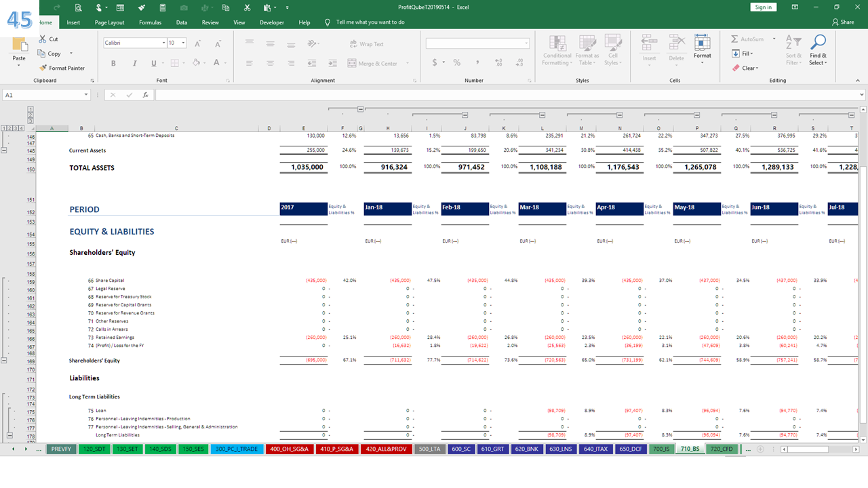868x488 pixels.
Task: Open the Format cells menu
Action: point(703,50)
